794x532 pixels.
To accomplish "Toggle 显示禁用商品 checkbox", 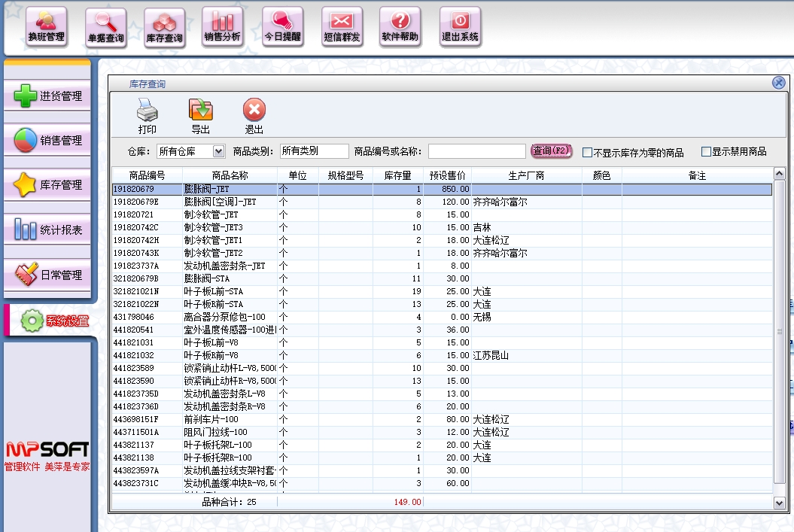I will point(706,151).
